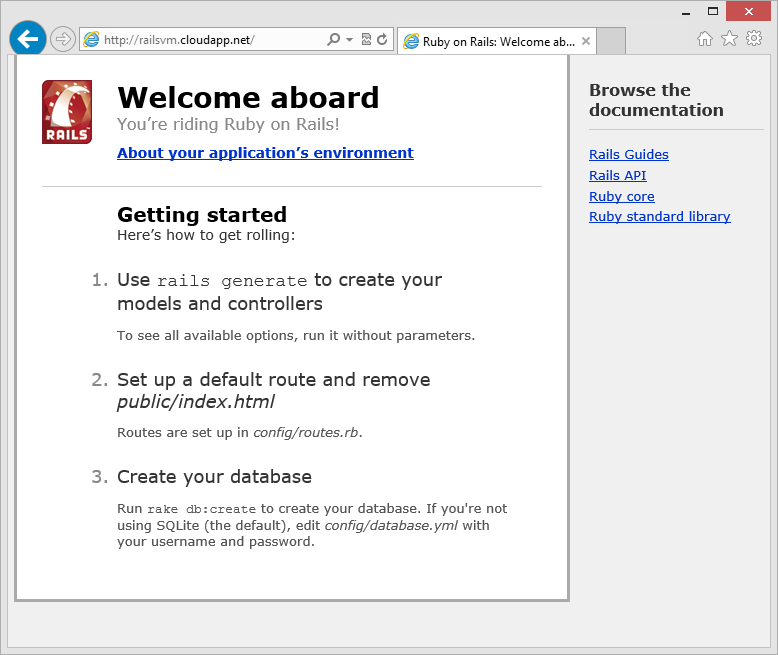This screenshot has height=655, width=778.
Task: Click Browse the documentation heading
Action: pyautogui.click(x=656, y=100)
